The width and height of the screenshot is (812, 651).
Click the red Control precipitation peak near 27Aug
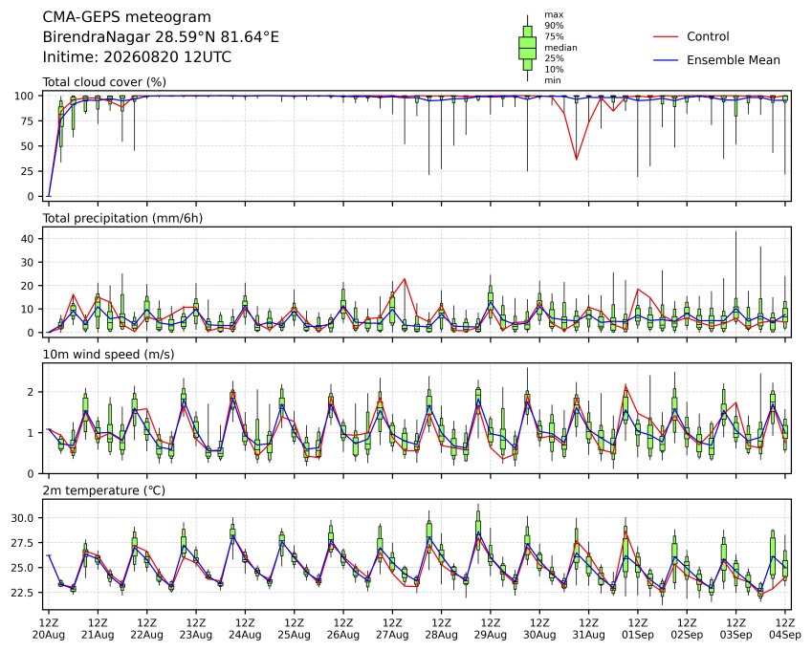pyautogui.click(x=405, y=279)
